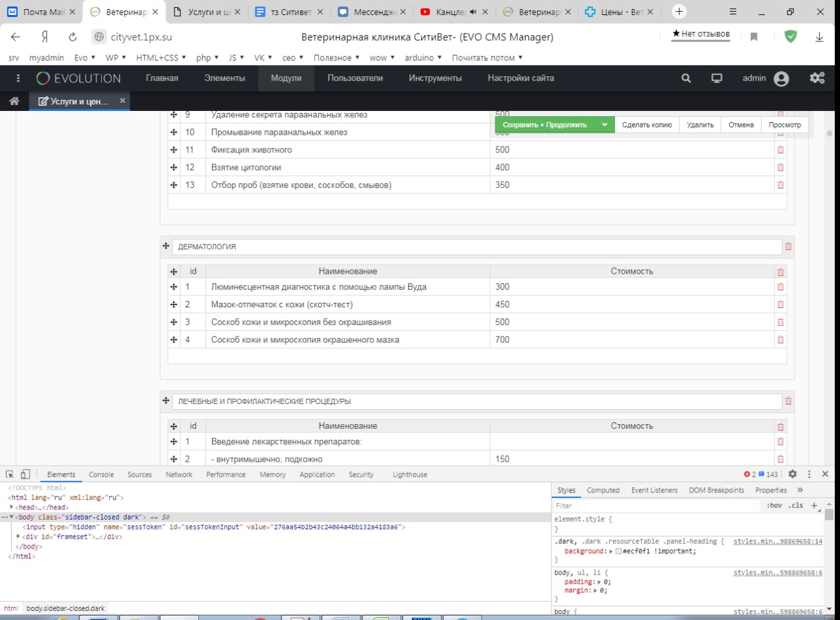Click the move handle of ДЕРМАТОЛОГИЯ section

pyautogui.click(x=166, y=246)
